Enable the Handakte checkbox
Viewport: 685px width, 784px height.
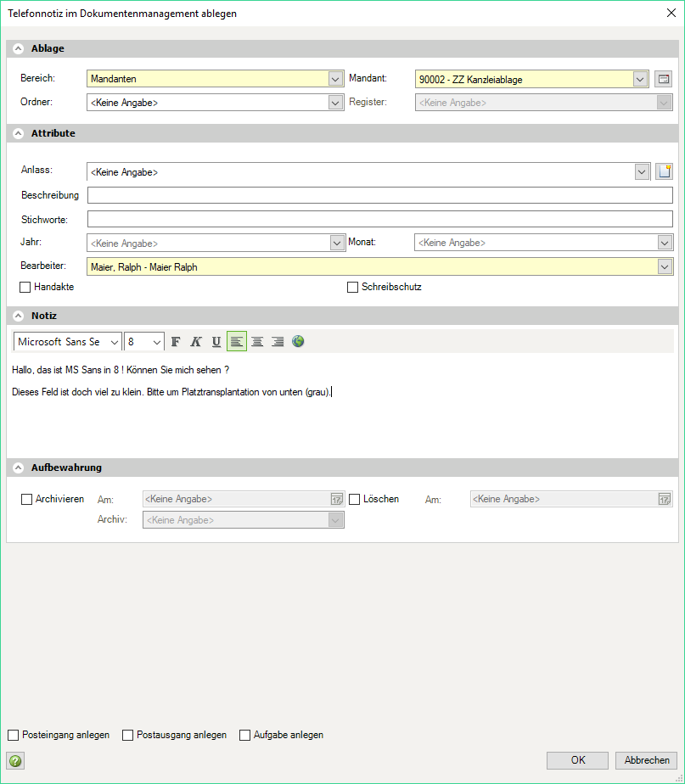click(25, 288)
